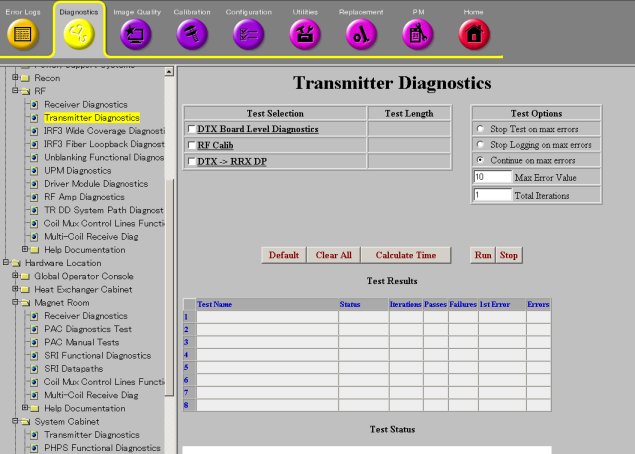Select the Configuration icon
The width and height of the screenshot is (635, 454).
click(x=248, y=34)
